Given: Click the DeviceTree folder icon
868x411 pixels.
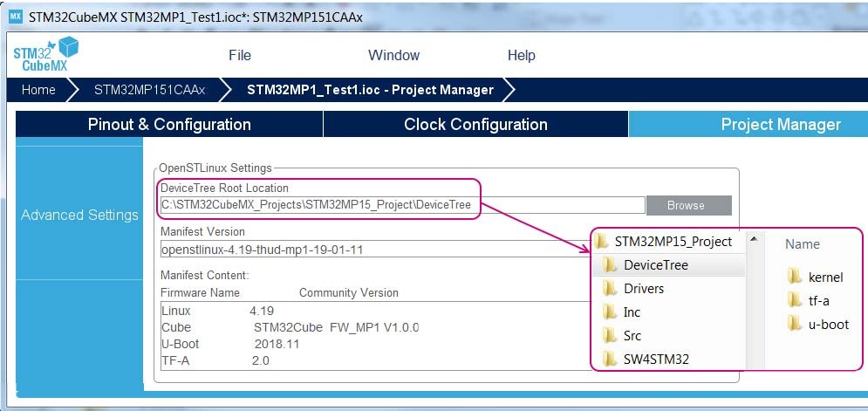Looking at the screenshot, I should [610, 264].
